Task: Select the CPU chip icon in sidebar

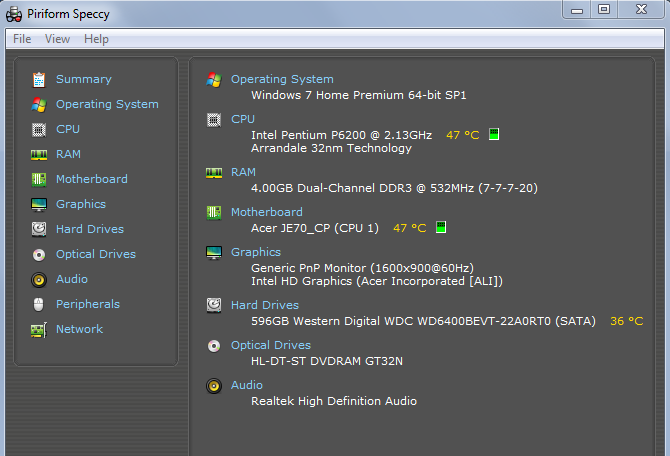Action: pos(39,129)
